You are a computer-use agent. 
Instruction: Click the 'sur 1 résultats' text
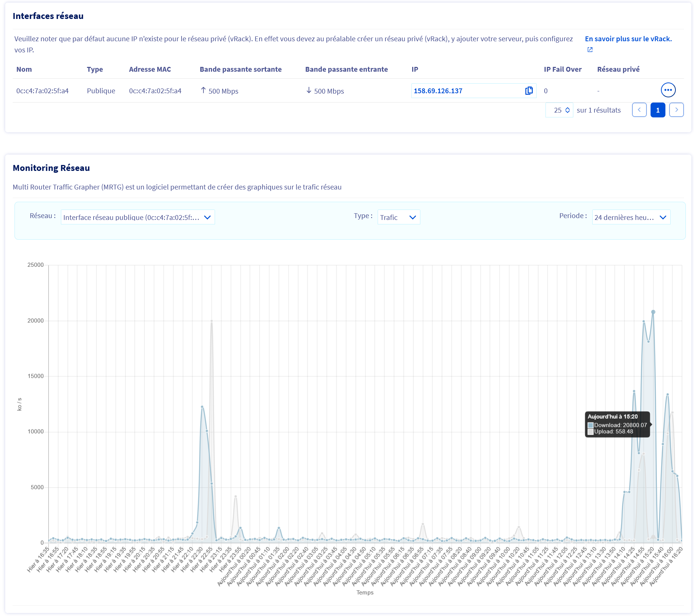pyautogui.click(x=599, y=110)
